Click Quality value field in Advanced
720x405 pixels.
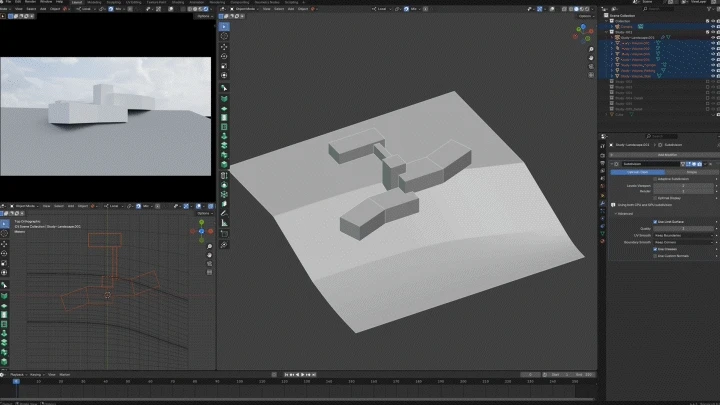(683, 229)
